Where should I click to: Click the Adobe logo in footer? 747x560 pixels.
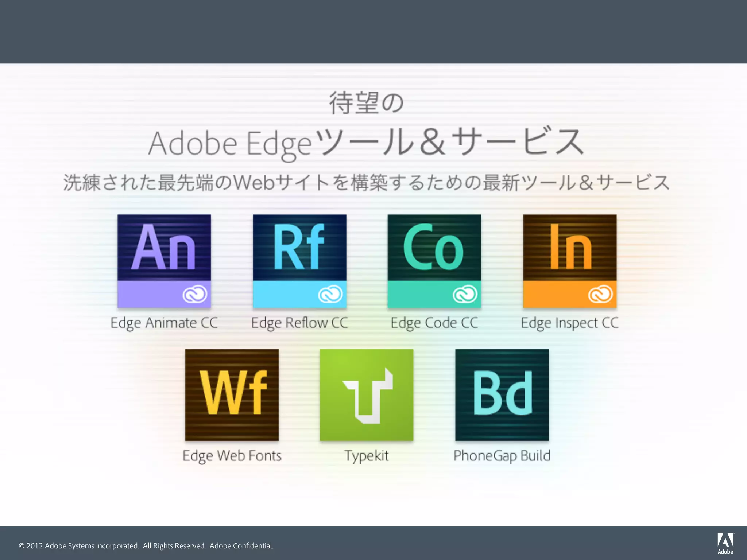coord(725,544)
